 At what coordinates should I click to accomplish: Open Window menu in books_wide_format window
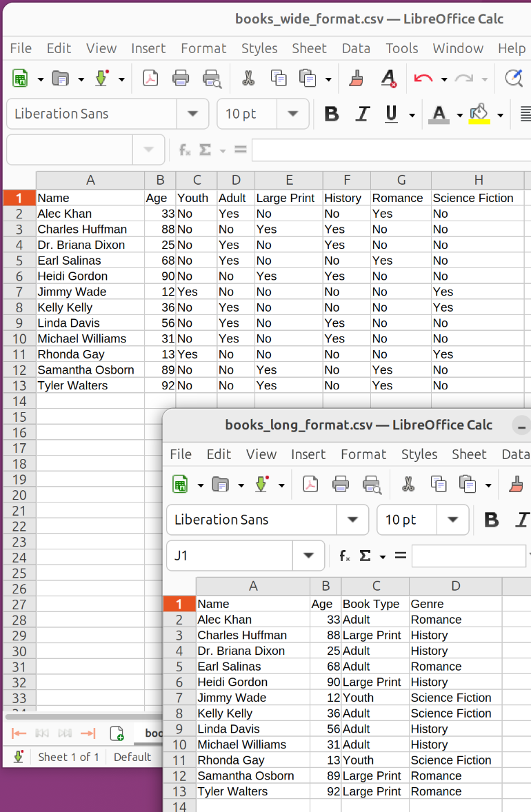(458, 48)
